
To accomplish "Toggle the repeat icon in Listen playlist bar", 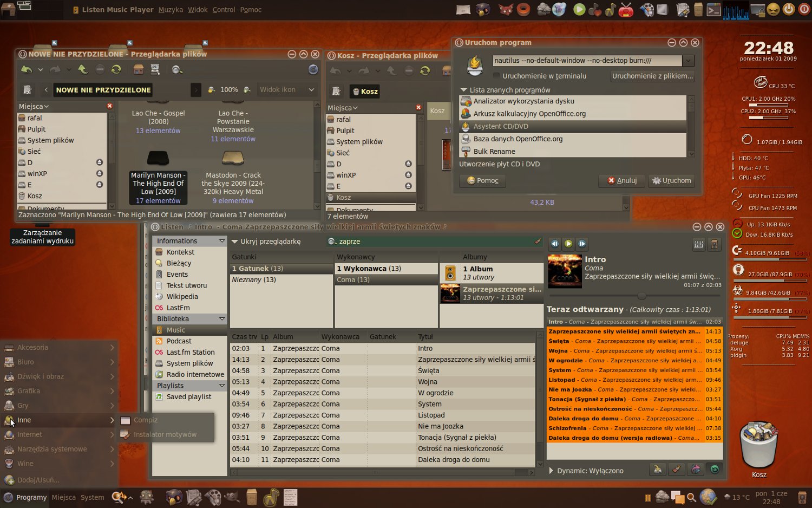I will point(715,470).
